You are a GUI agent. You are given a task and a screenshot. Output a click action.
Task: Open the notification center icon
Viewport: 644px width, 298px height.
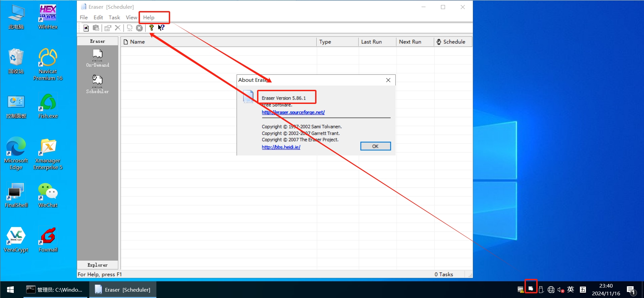click(x=631, y=290)
